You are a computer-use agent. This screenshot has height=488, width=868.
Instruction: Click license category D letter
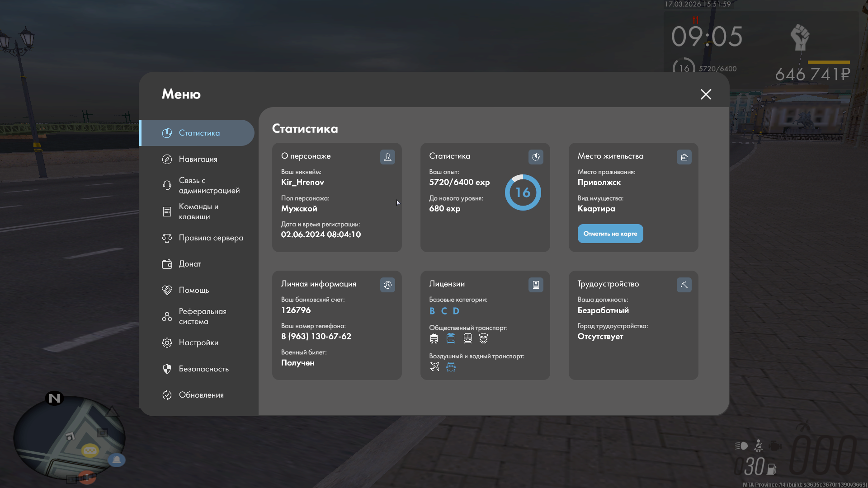456,311
